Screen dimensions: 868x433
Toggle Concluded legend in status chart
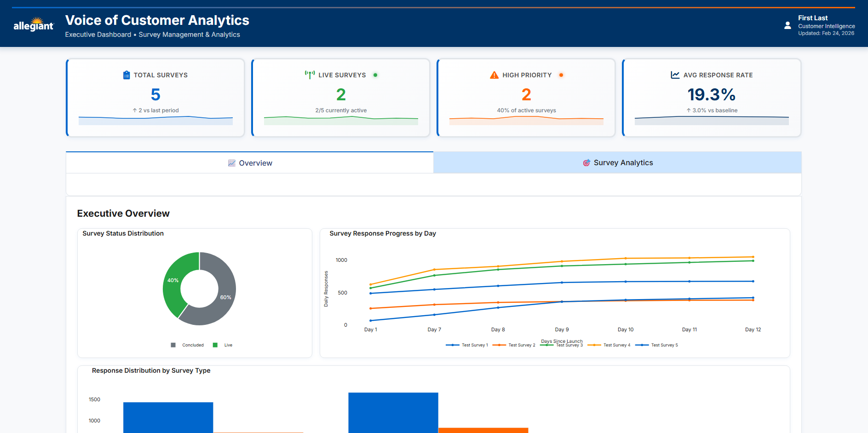(x=187, y=345)
